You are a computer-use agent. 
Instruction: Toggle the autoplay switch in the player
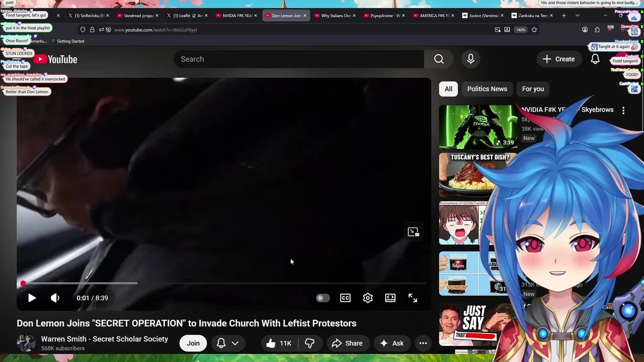tap(323, 298)
